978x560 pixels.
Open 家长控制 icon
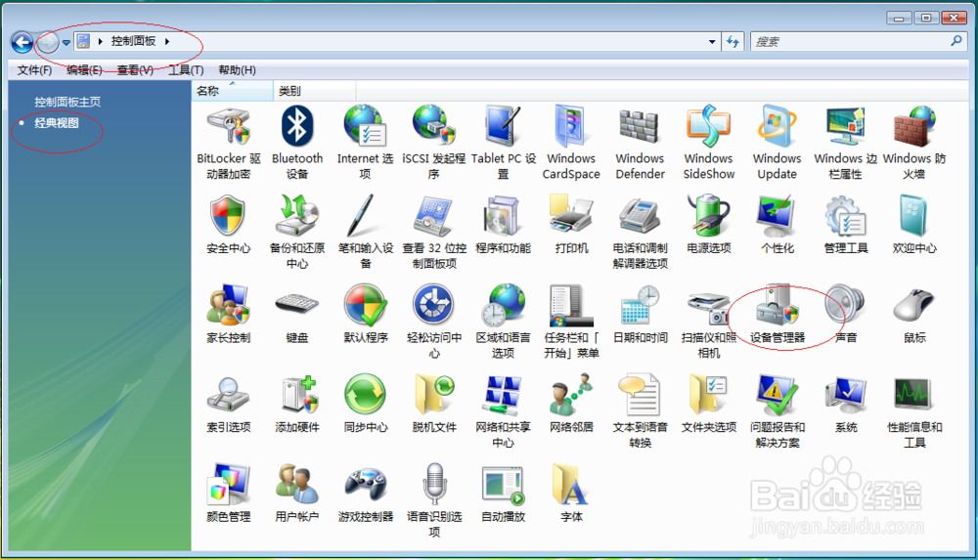click(228, 306)
